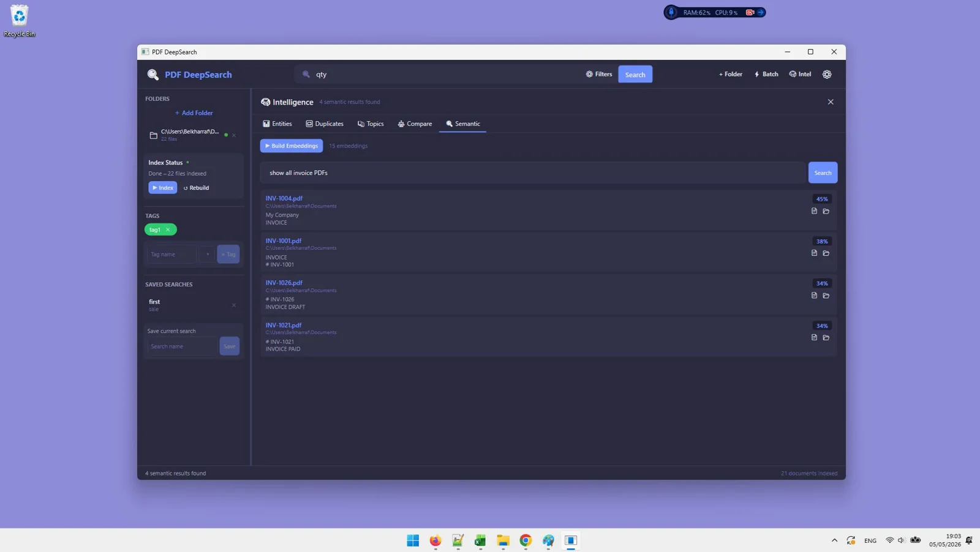Click the '15 embeddings' label

coord(349,146)
